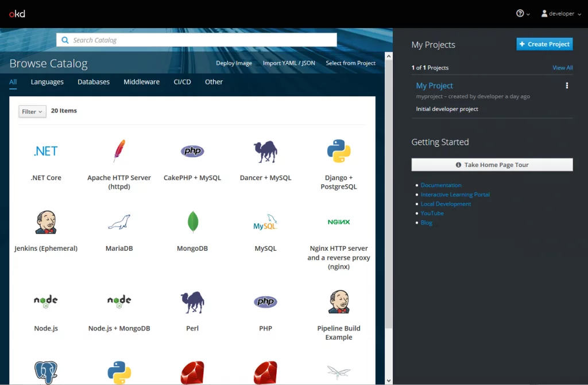The image size is (588, 385).
Task: Click Select from Project link
Action: (x=351, y=63)
